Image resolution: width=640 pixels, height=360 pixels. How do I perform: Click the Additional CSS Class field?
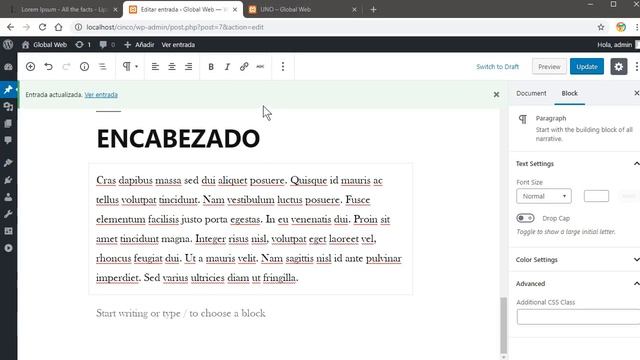(578, 317)
